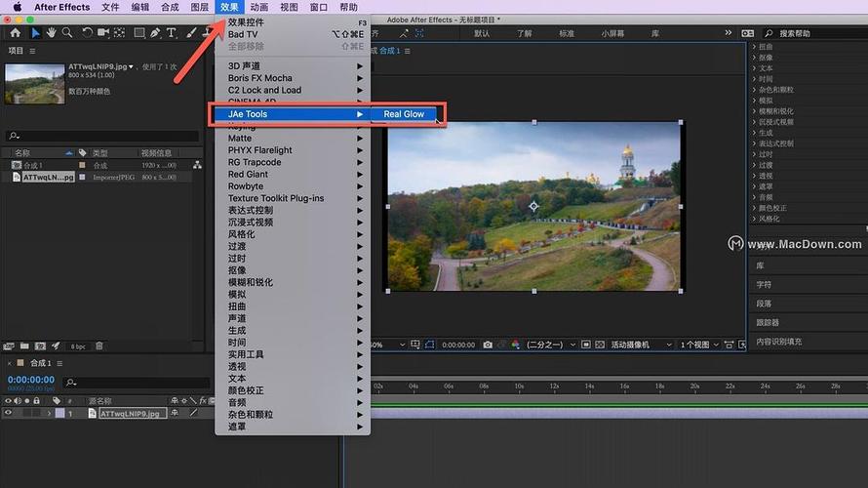Go to the Home screen icon
Image resolution: width=868 pixels, height=488 pixels.
point(15,33)
